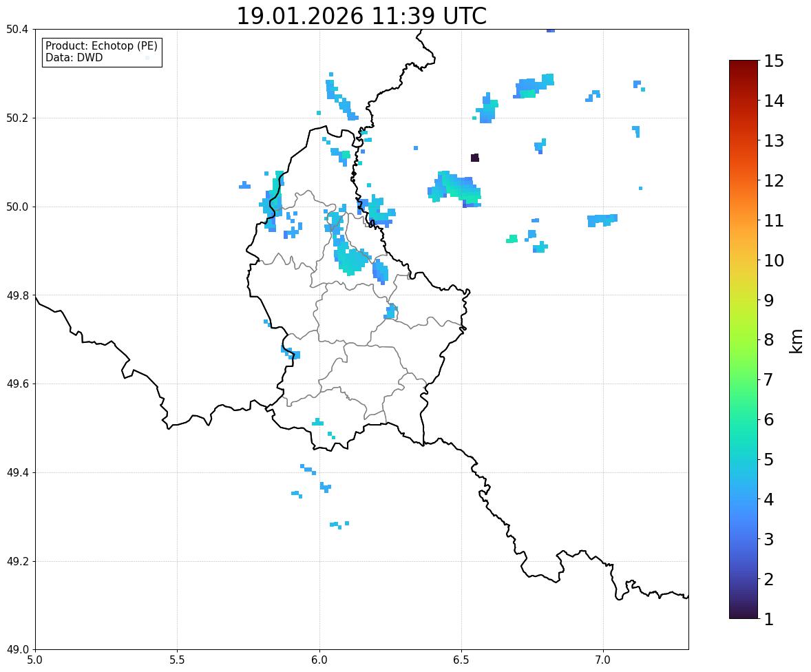Click the latitude label '50.4'
Image resolution: width=811 pixels, height=672 pixels.
coord(17,30)
